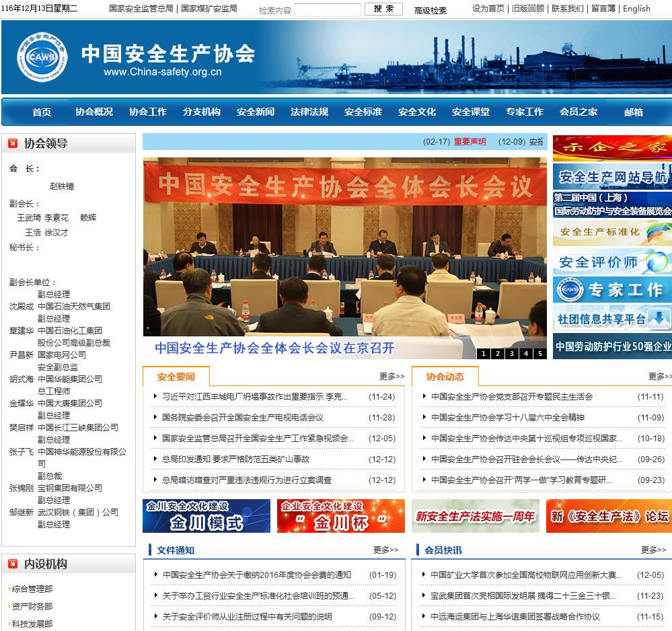This screenshot has width=672, height=631.
Task: Open the 安全课堂 menu item
Action: 471,112
